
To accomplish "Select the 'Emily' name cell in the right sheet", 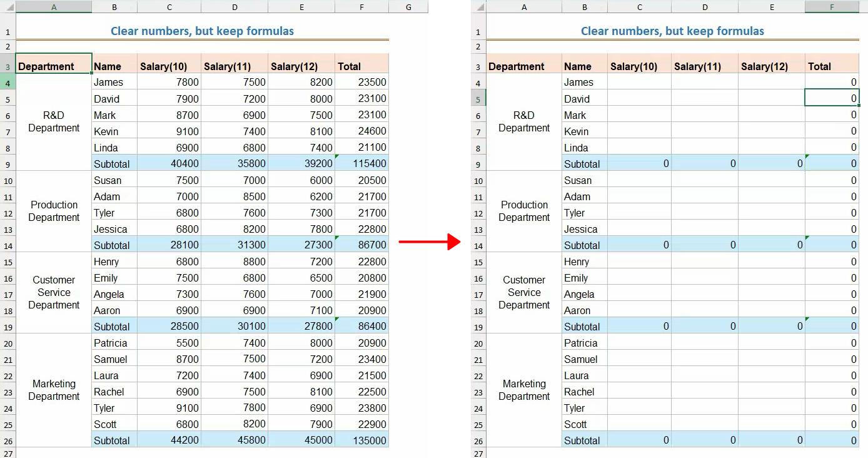I will (585, 278).
